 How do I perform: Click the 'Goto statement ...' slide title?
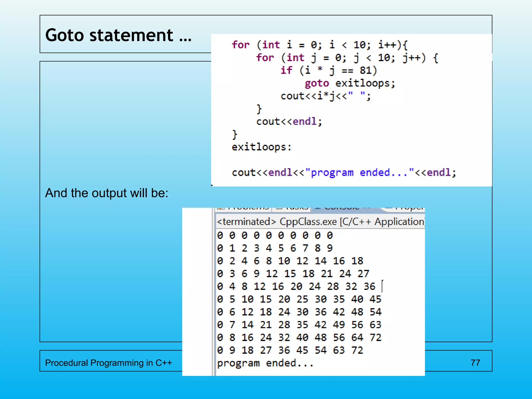click(118, 35)
